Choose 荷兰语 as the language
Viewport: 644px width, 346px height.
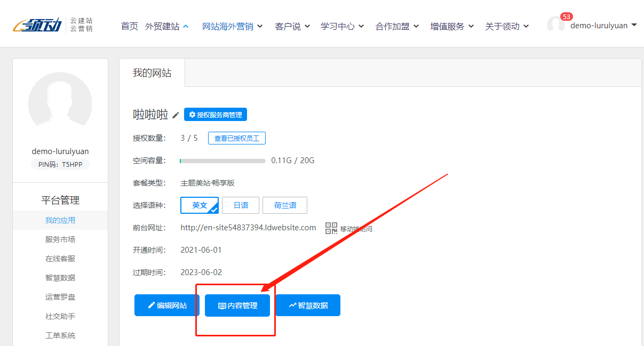tap(284, 205)
